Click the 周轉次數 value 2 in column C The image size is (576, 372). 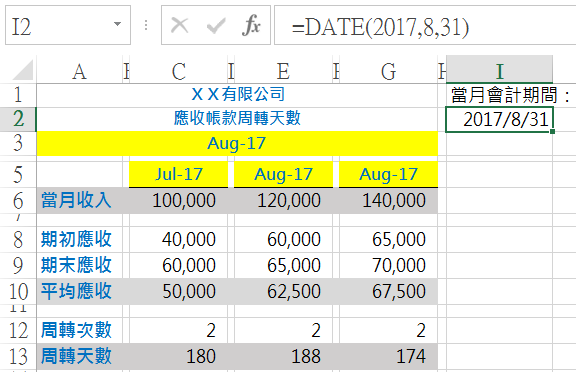click(179, 331)
